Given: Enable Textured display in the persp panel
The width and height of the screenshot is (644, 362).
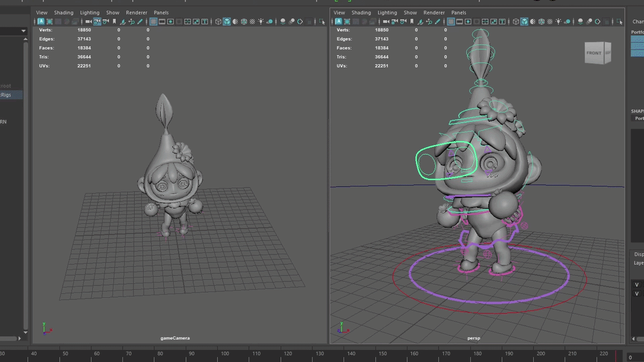Looking at the screenshot, I should coord(550,22).
